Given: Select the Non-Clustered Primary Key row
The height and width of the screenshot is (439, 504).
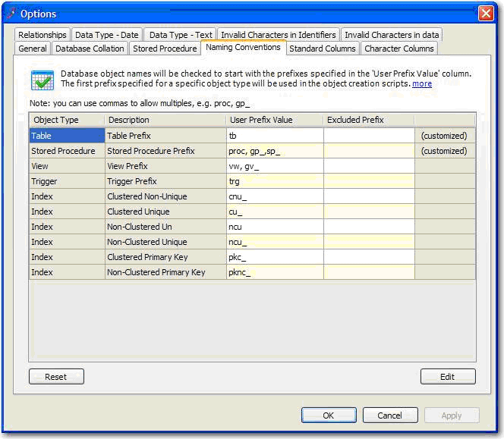Looking at the screenshot, I should point(156,272).
